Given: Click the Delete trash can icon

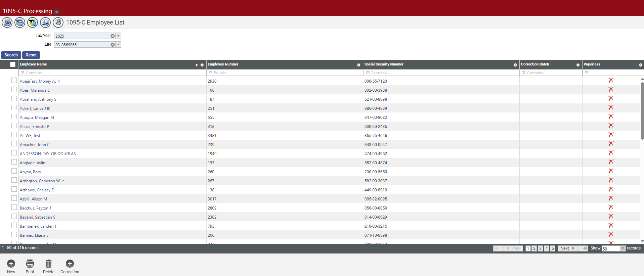Looking at the screenshot, I should (x=49, y=264).
